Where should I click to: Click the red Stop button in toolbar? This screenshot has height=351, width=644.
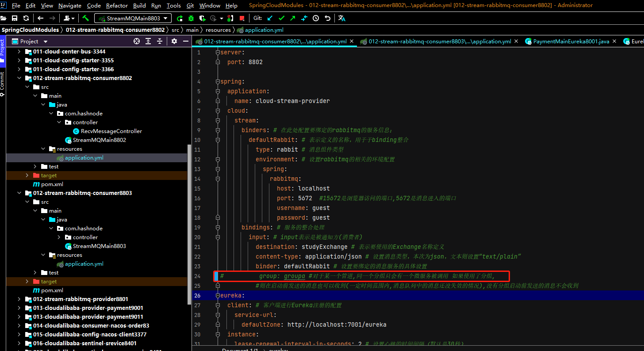[241, 18]
